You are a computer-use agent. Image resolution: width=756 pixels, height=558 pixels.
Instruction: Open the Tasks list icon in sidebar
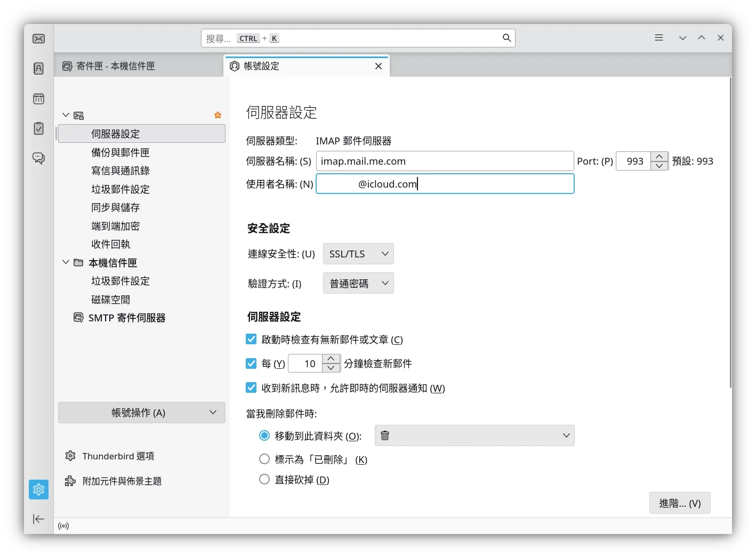(x=38, y=128)
